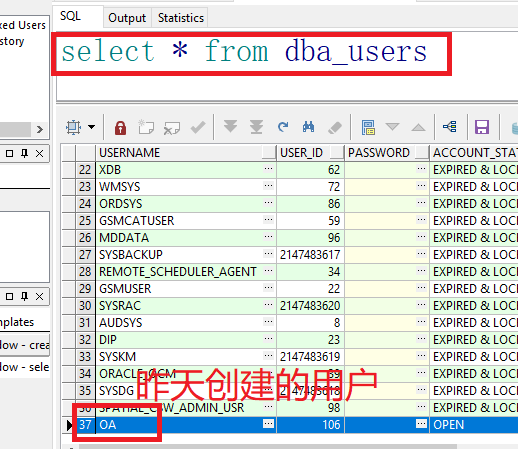Screen dimensions: 518x449
Task: Click the select grid mode icon
Action: [x=73, y=127]
